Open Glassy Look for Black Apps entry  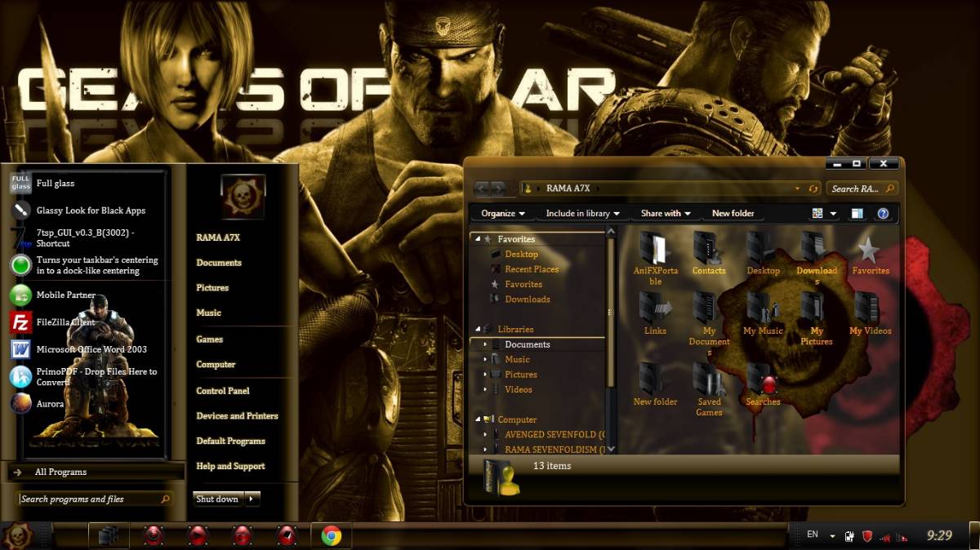click(78, 211)
